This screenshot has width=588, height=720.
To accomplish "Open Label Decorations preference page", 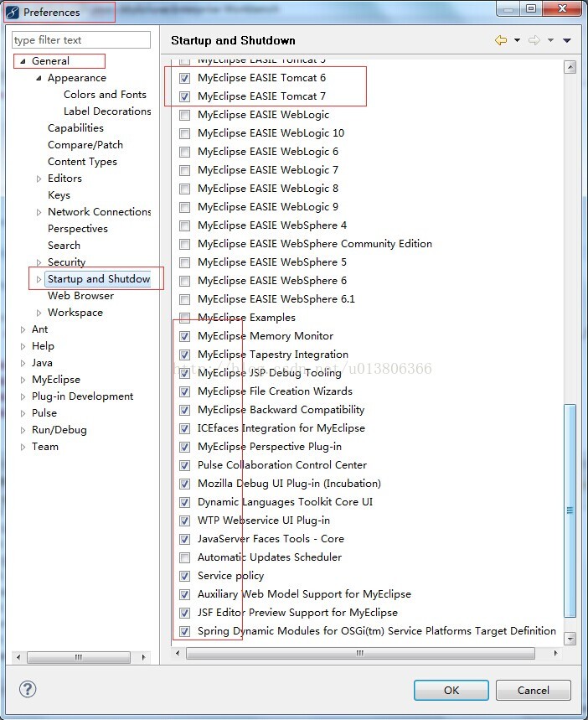I will [107, 111].
